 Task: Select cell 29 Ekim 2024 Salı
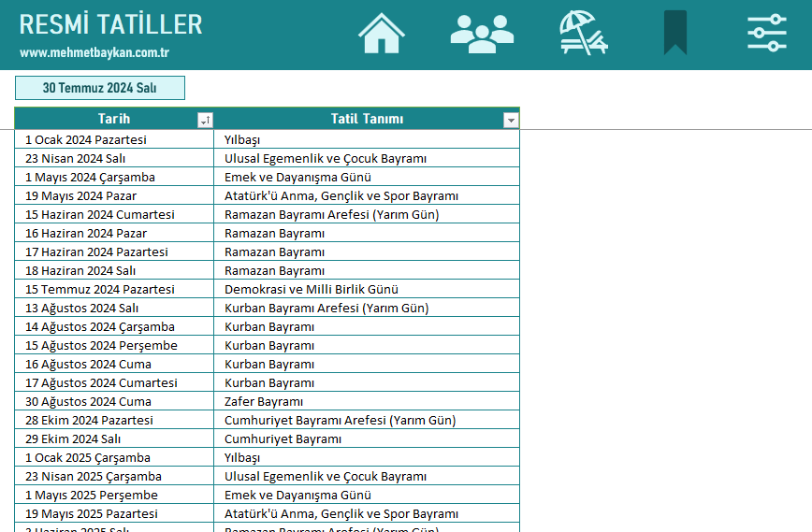pyautogui.click(x=114, y=438)
